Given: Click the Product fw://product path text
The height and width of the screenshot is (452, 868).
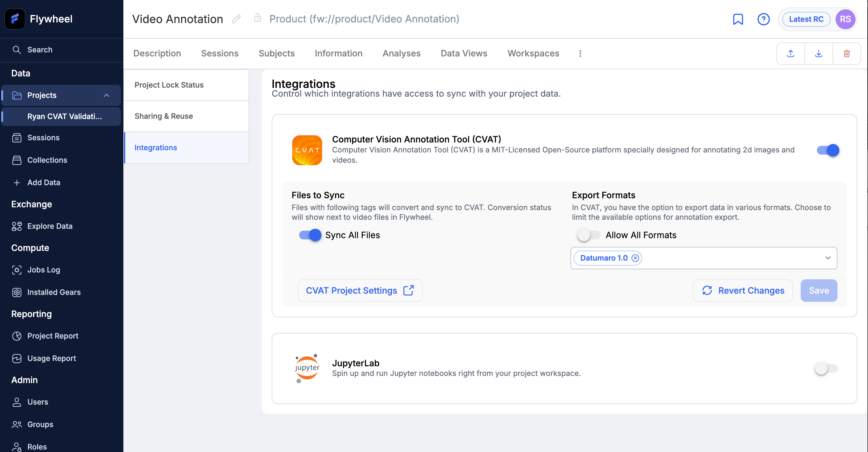Looking at the screenshot, I should tap(364, 19).
